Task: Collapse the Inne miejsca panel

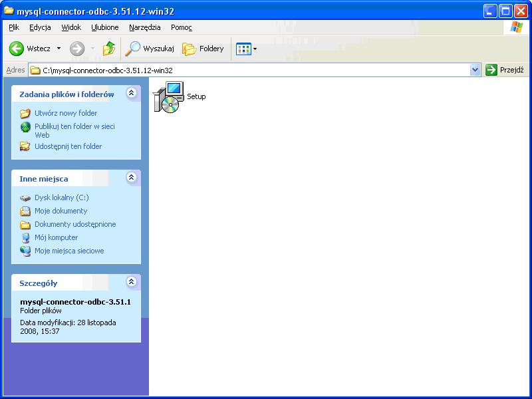Action: tap(131, 178)
